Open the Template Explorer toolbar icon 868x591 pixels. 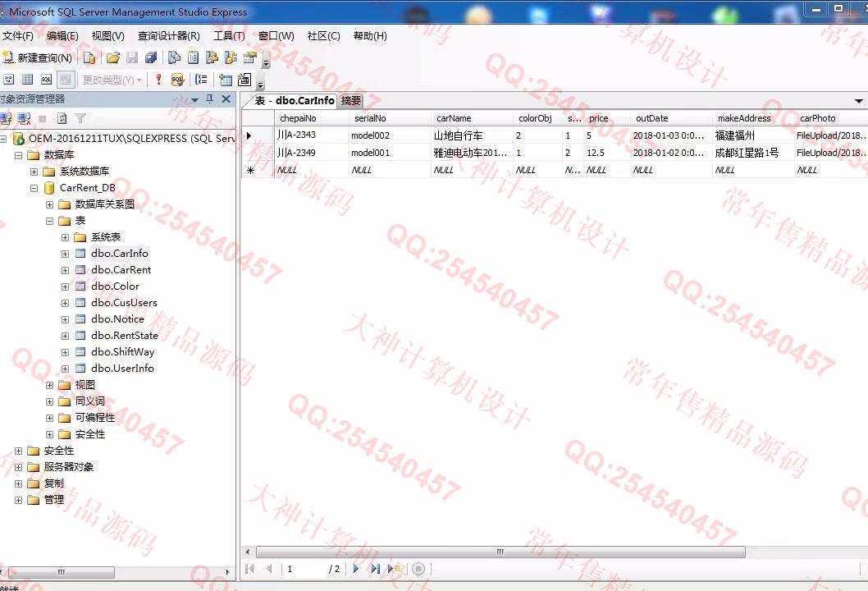tap(231, 57)
